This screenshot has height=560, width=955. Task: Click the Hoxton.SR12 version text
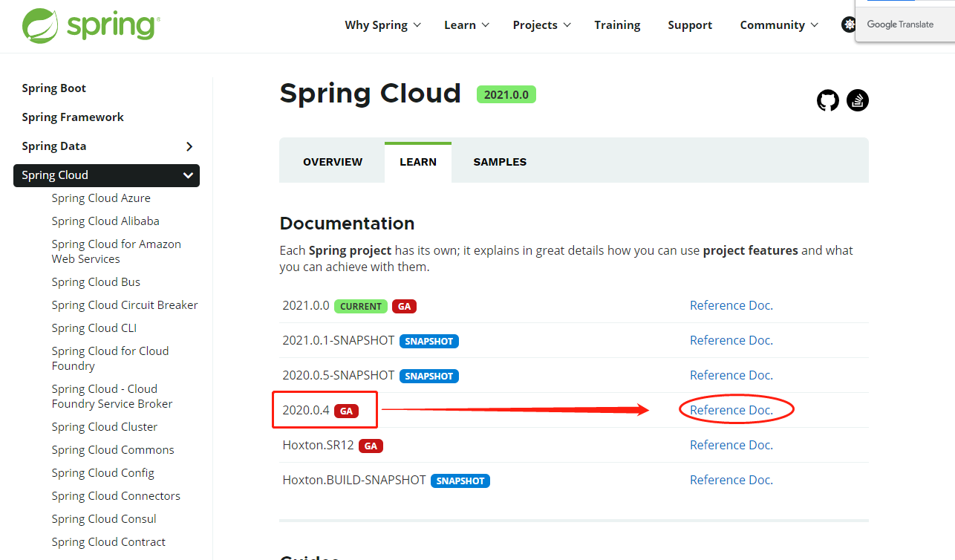coord(318,445)
